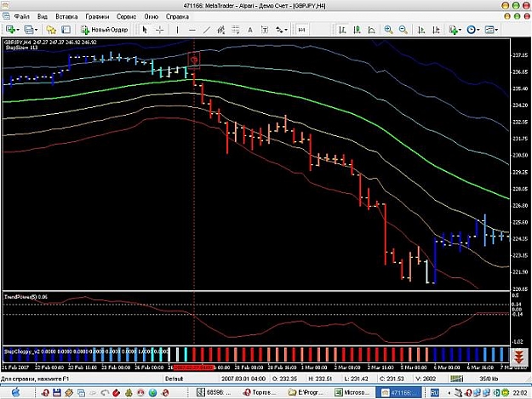Toggle chart auto scroll

coord(421,30)
